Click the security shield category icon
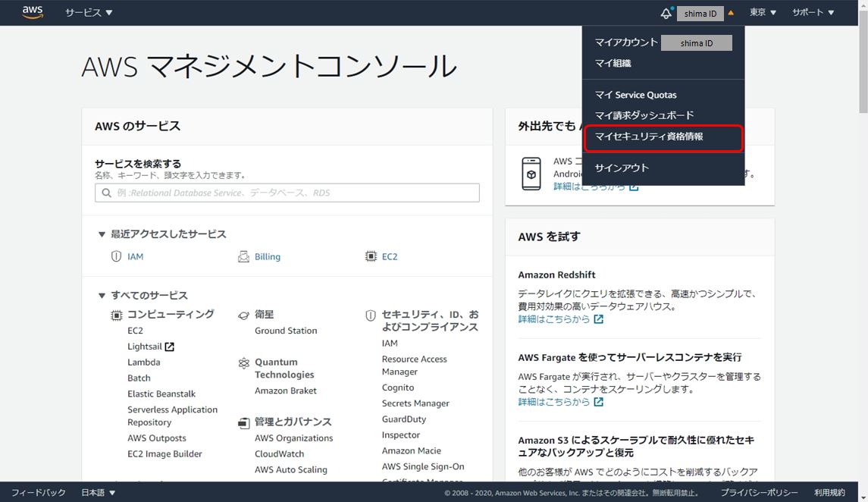This screenshot has width=868, height=502. (371, 315)
